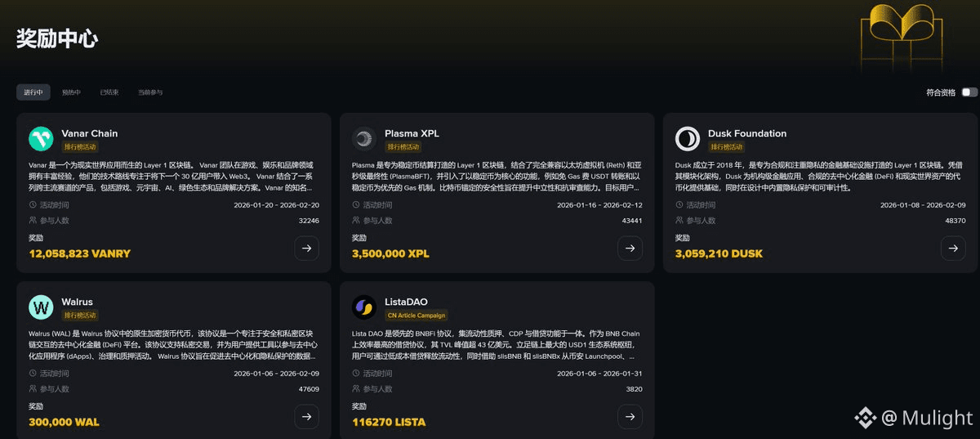The height and width of the screenshot is (439, 980).
Task: Click the Vanar Chain logo icon
Action: tap(41, 139)
